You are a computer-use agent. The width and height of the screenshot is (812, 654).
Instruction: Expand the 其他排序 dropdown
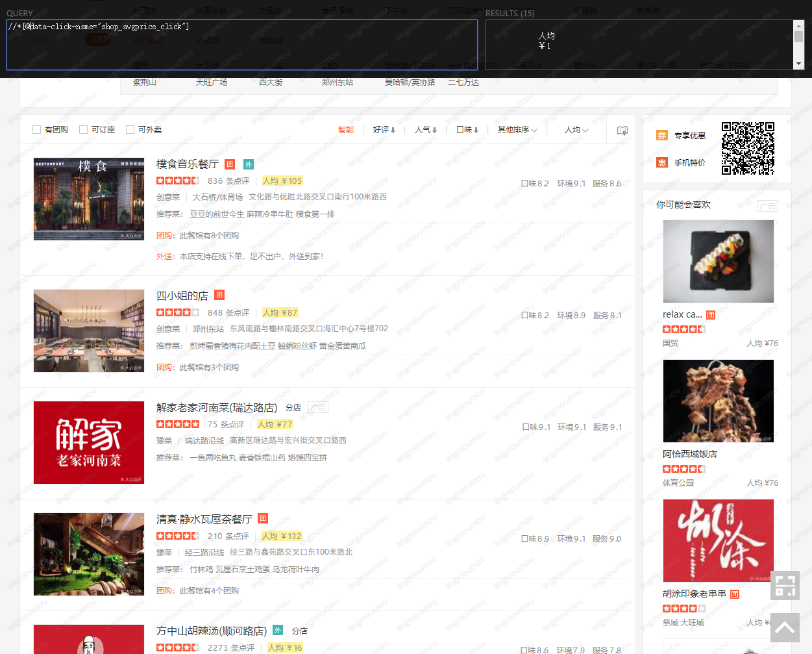click(517, 130)
